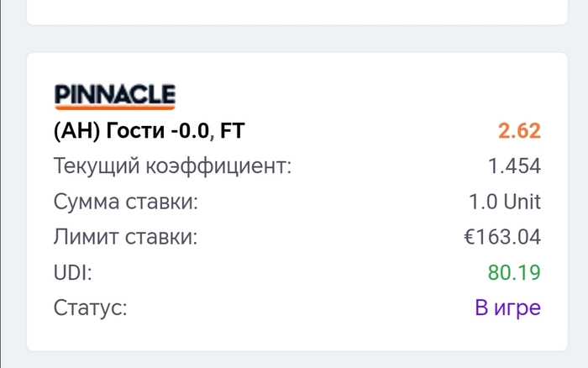Select the orange 2.62 odds value

[x=519, y=130]
